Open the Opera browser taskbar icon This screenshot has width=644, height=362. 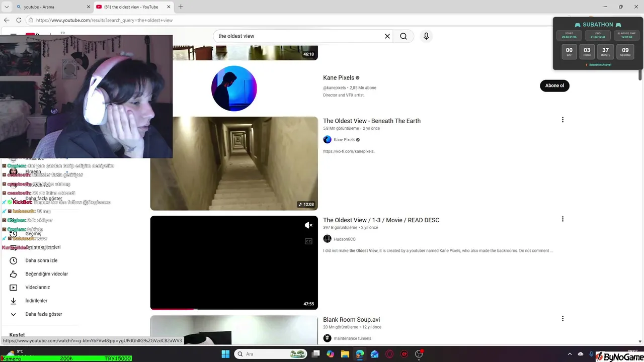coord(389,354)
